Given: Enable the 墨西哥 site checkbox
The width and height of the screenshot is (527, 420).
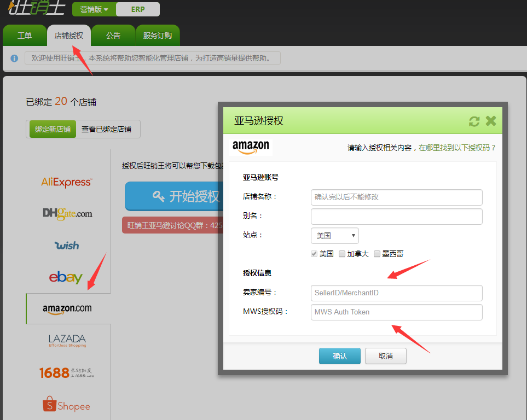Looking at the screenshot, I should tap(377, 254).
